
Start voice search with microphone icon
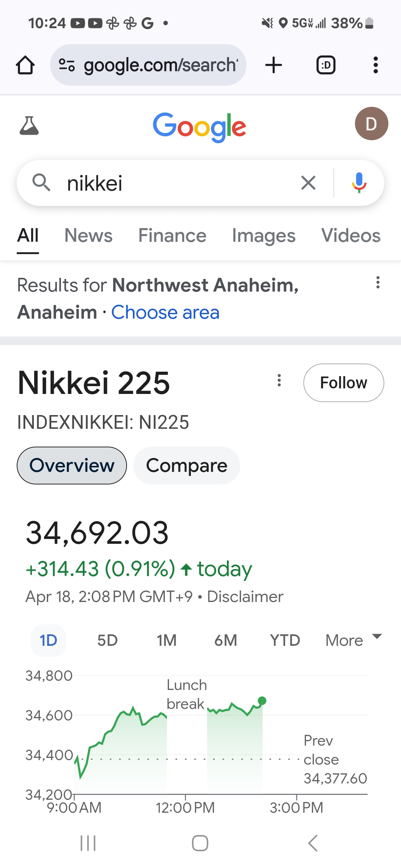click(359, 183)
